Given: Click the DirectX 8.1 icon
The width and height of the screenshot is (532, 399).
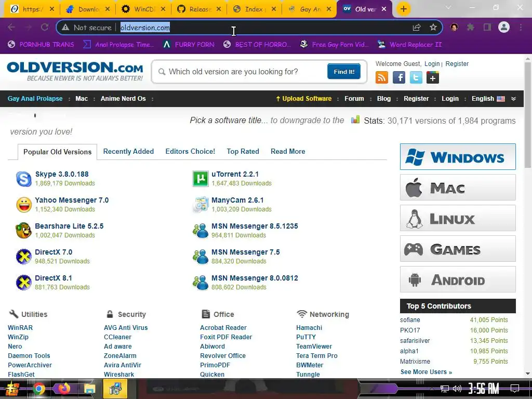Looking at the screenshot, I should tap(24, 283).
